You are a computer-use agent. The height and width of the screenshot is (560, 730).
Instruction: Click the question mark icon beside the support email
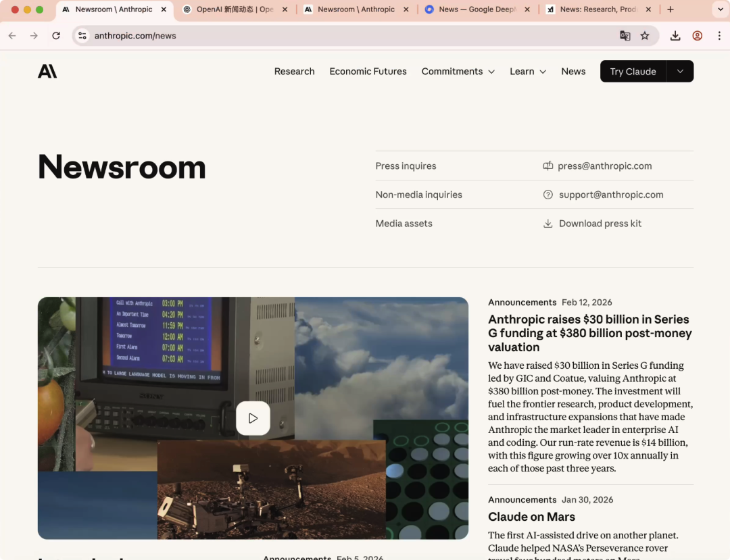pos(548,195)
